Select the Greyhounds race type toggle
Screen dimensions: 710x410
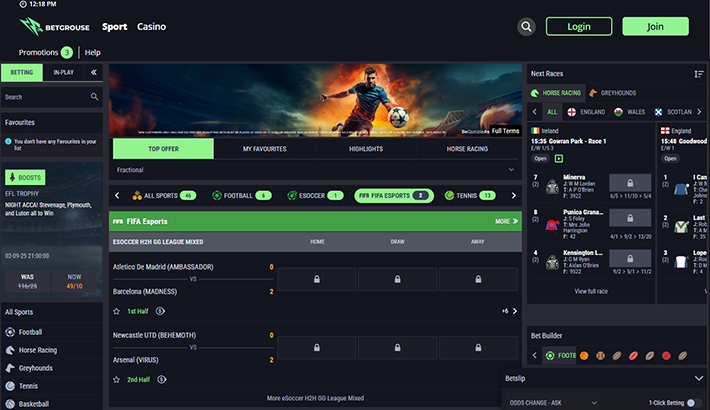(613, 92)
